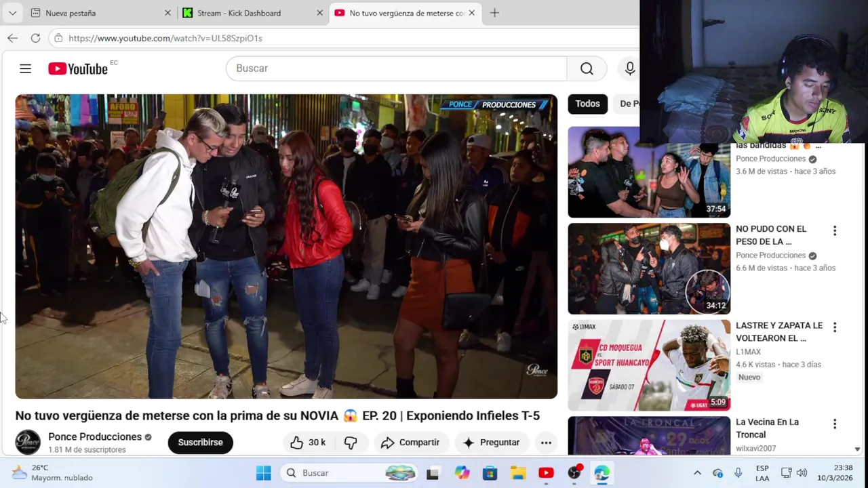Open the 37:54 recommended video thumbnail
868x488 pixels.
pyautogui.click(x=649, y=172)
